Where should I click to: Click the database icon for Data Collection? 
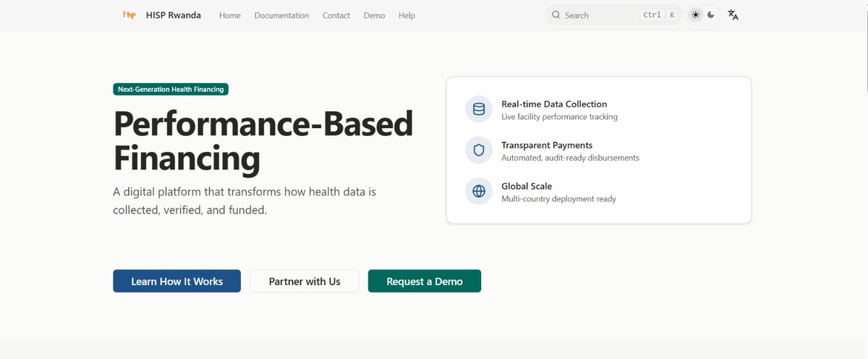(479, 109)
